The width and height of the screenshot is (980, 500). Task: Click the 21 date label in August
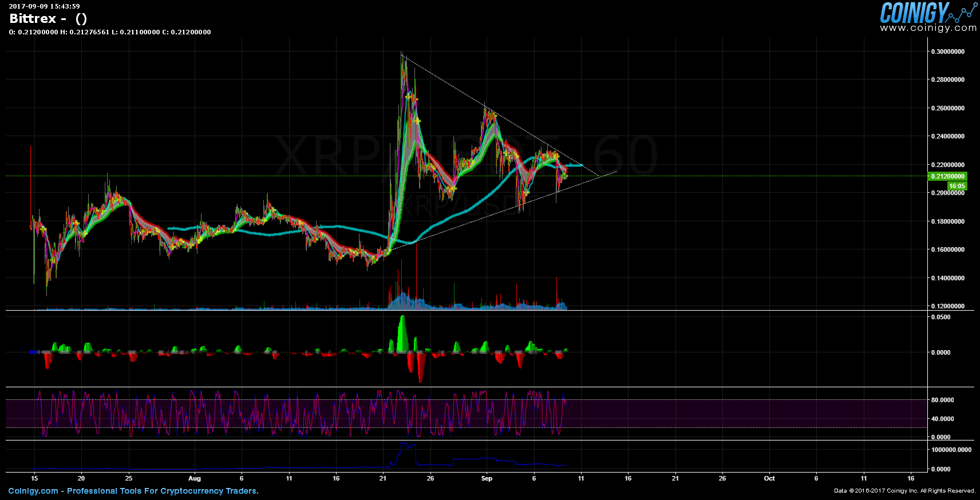(x=383, y=478)
